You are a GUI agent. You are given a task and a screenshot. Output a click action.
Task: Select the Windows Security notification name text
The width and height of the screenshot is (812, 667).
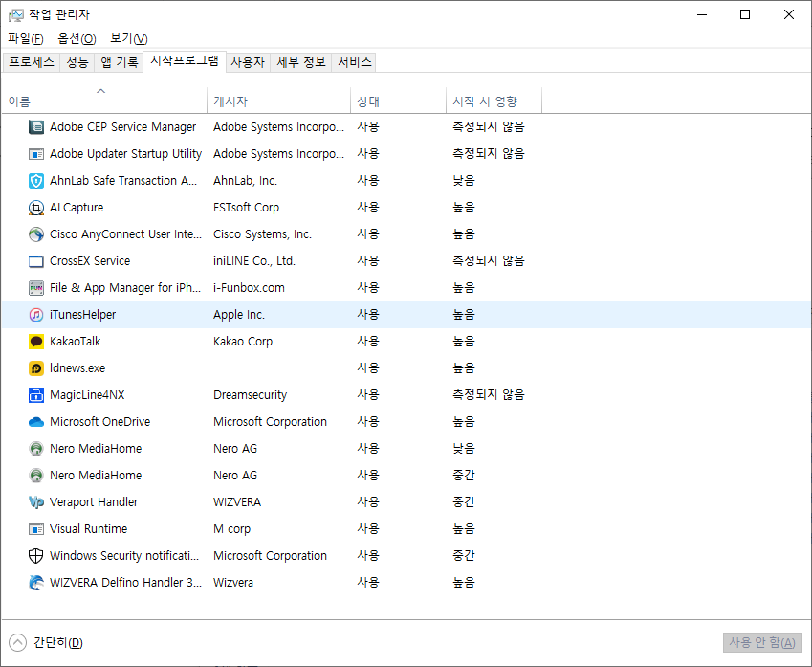[x=123, y=556]
